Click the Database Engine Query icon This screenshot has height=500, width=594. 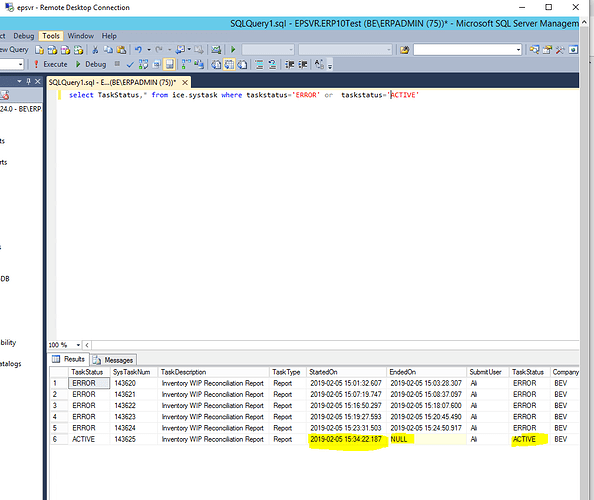tap(39, 50)
